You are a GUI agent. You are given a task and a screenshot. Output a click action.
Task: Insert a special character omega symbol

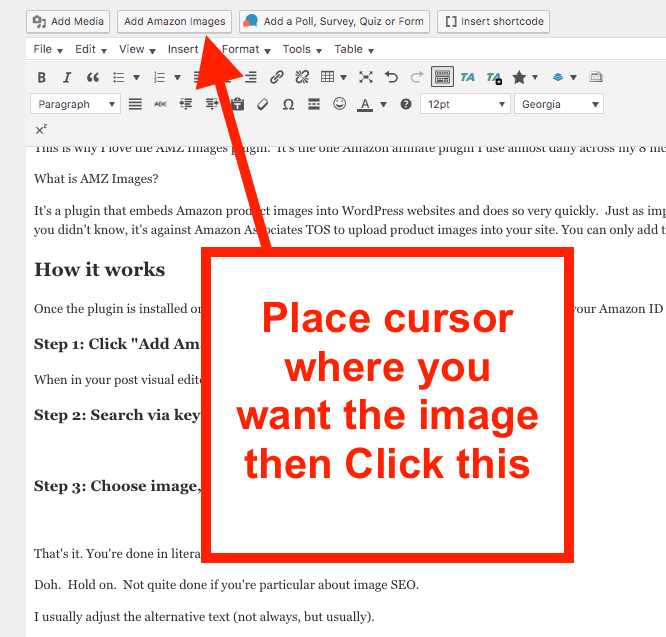(288, 104)
